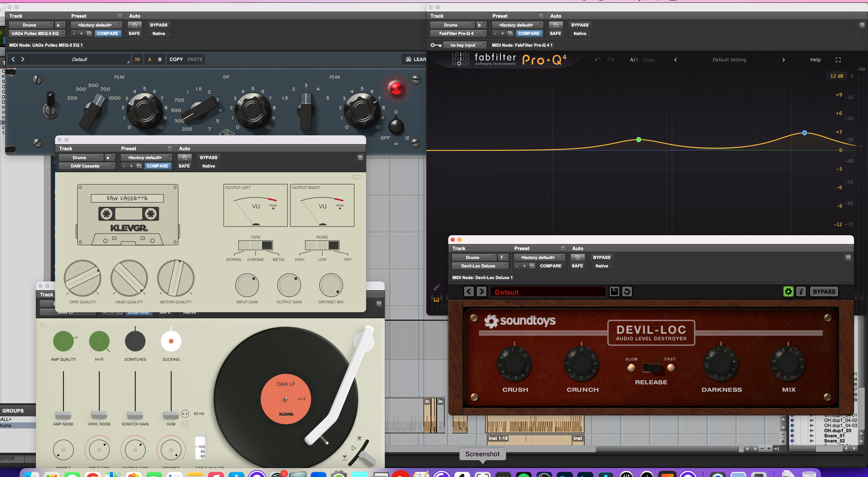
Task: Click next preset arrow in Pultec toolbar
Action: [23, 59]
